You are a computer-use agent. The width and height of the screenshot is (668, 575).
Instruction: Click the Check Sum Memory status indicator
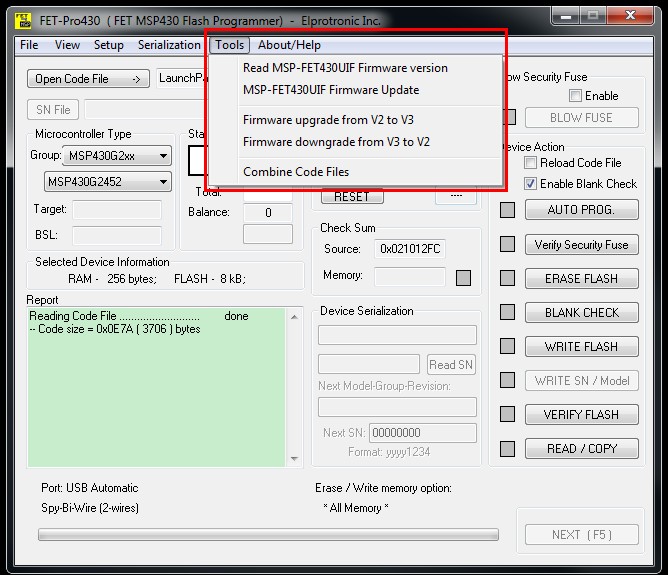pos(464,278)
